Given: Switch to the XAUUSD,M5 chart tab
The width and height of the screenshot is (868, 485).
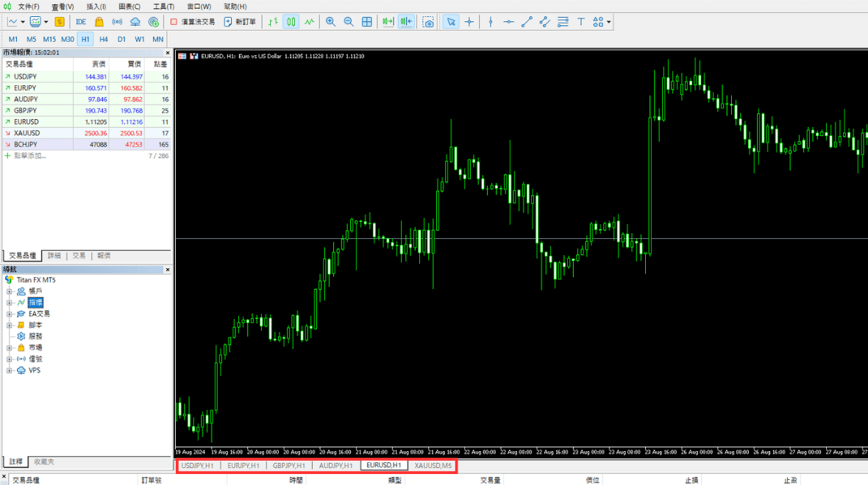Looking at the screenshot, I should point(433,465).
